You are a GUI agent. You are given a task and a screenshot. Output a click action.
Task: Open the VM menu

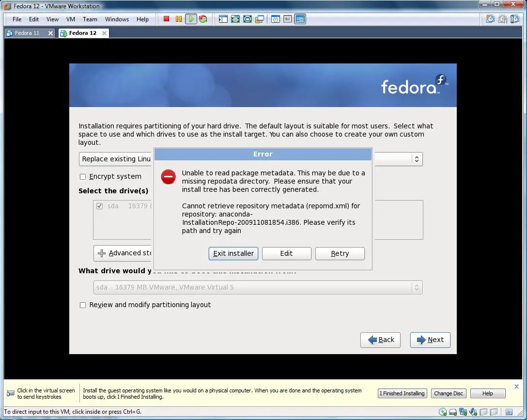(71, 19)
